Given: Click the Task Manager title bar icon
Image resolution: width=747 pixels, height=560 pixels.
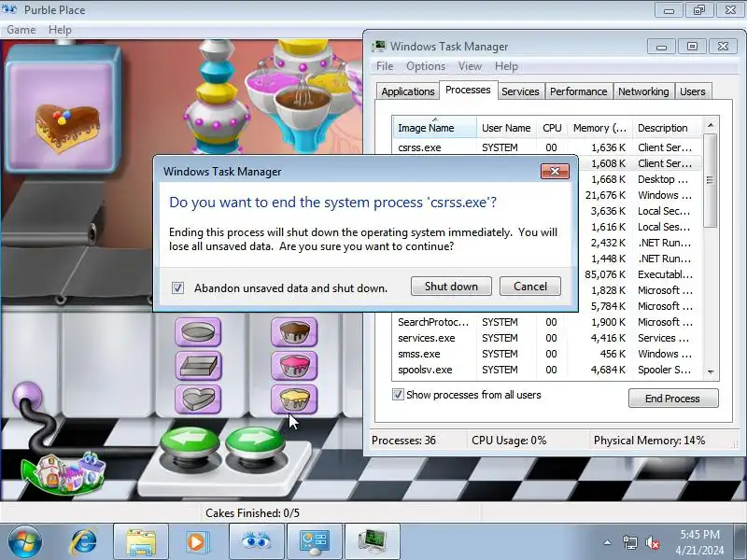Looking at the screenshot, I should click(379, 46).
